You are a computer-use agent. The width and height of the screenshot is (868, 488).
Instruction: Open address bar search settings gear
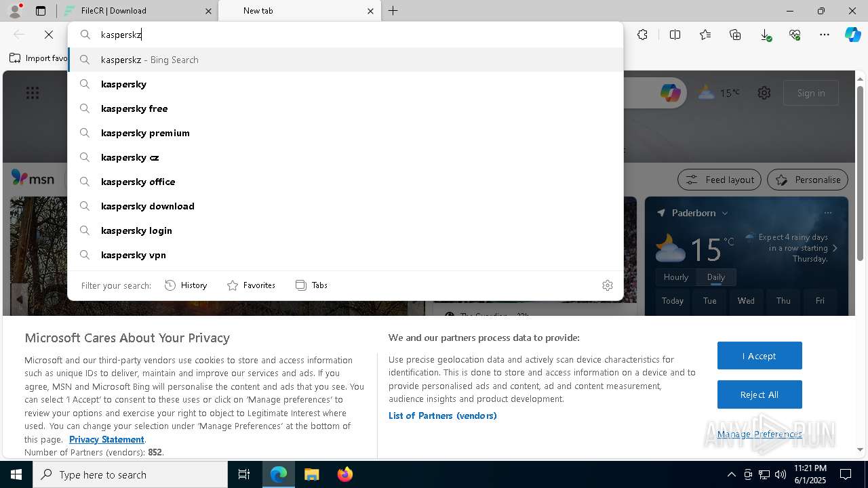608,285
